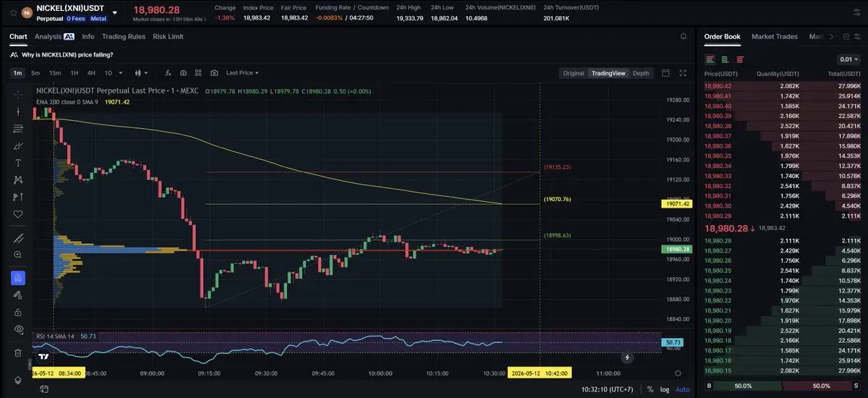Click the 10:32:10 (UTC+7) timezone
This screenshot has width=868, height=398.
click(x=608, y=389)
